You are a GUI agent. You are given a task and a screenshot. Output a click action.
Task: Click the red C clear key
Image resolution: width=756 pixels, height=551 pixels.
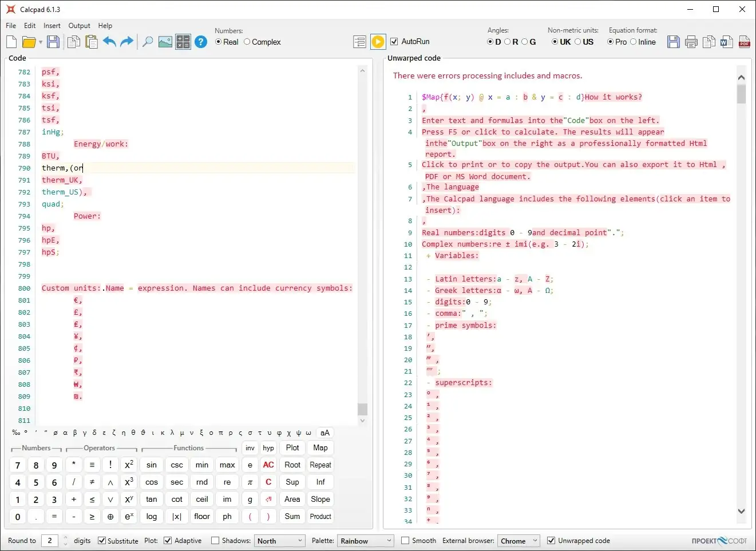(x=268, y=482)
